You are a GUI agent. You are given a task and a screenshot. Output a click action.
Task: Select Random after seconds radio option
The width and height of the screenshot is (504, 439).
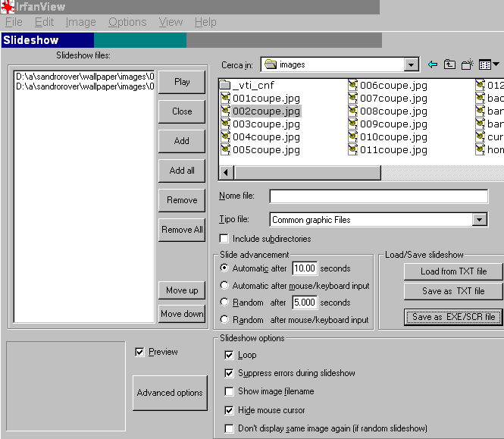click(224, 302)
